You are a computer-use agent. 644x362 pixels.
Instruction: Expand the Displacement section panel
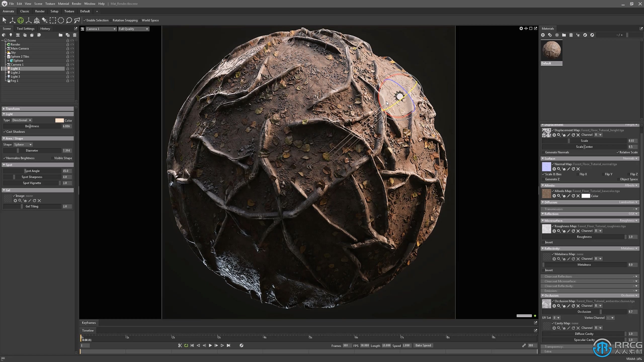(x=544, y=125)
